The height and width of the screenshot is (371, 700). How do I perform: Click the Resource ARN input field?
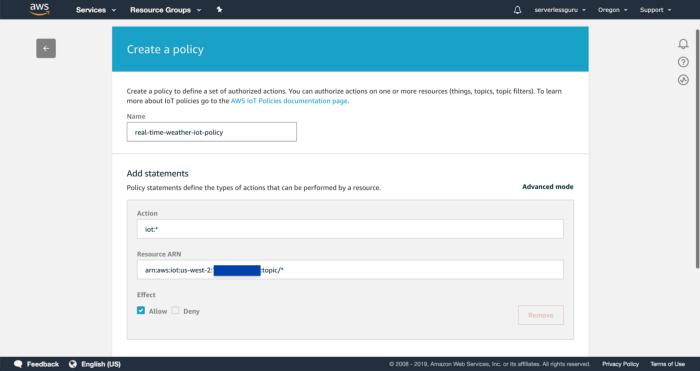[350, 270]
